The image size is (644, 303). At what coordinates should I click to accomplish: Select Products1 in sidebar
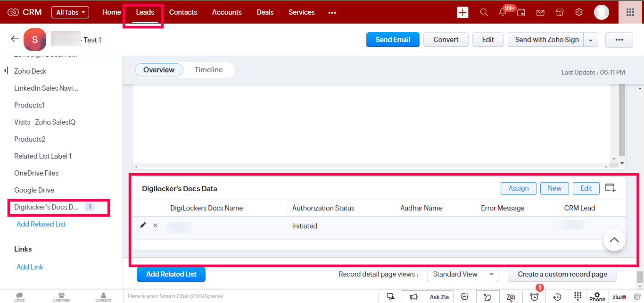[x=29, y=105]
